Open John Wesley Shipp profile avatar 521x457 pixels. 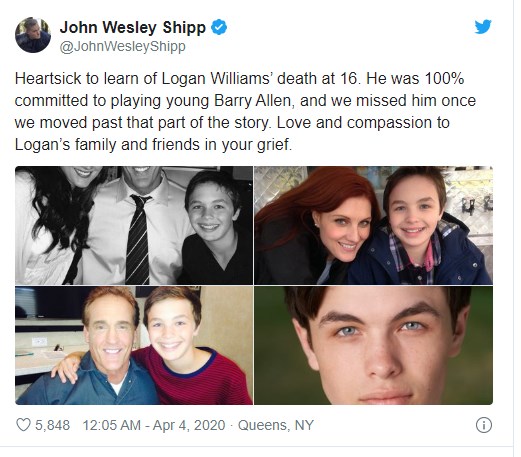(x=33, y=35)
